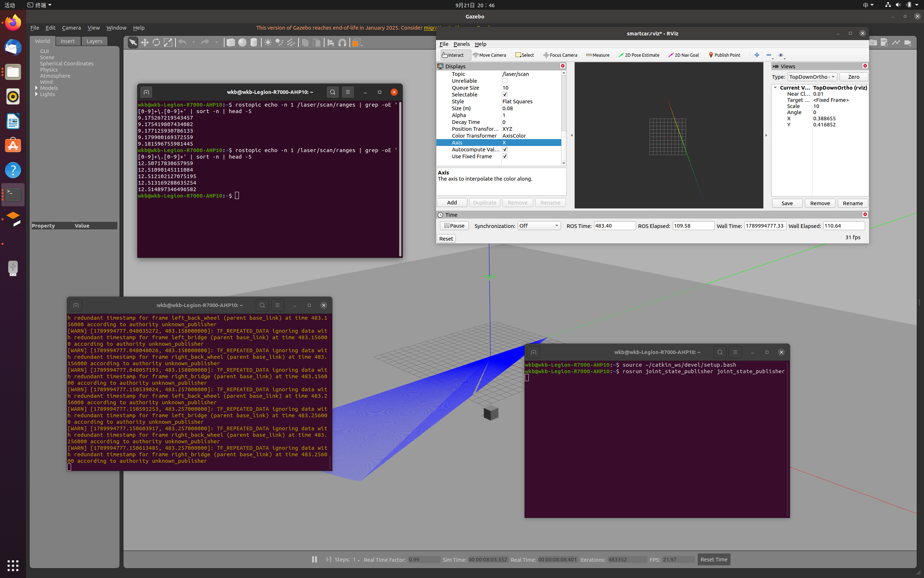Open Files app in the Ubuntu dock
Image resolution: width=924 pixels, height=578 pixels.
click(13, 72)
